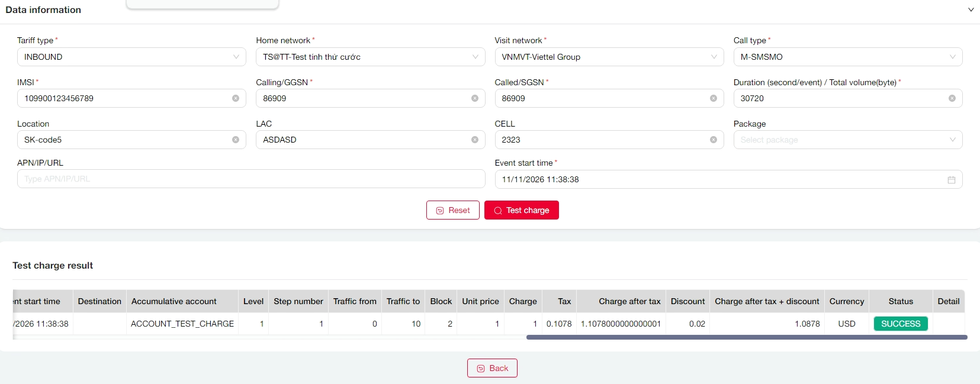The width and height of the screenshot is (980, 384).
Task: Go back using the Back button
Action: point(492,368)
